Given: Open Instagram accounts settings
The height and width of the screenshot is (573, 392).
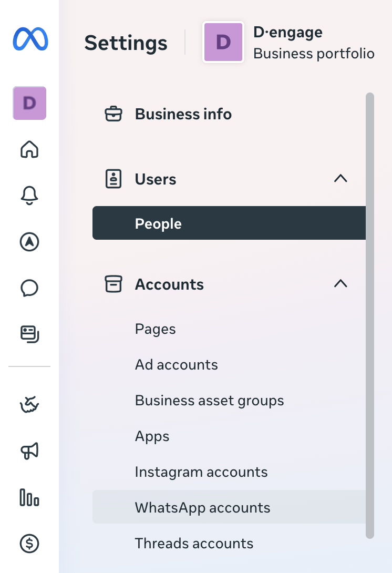Looking at the screenshot, I should 229,472.
